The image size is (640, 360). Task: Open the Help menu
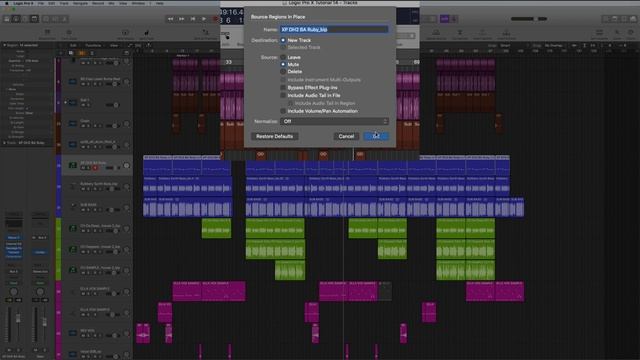[160, 3]
